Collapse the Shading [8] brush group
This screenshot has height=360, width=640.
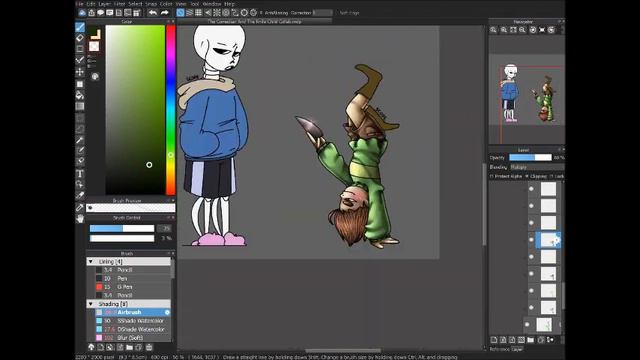tap(91, 304)
